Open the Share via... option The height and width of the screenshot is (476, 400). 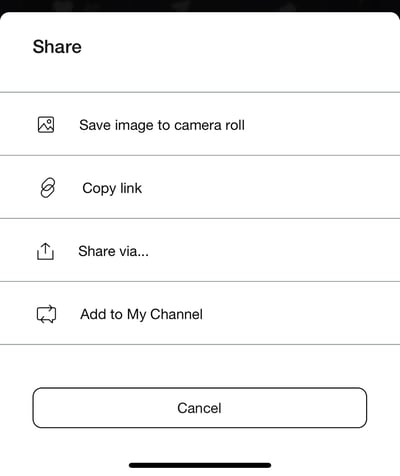tap(200, 250)
